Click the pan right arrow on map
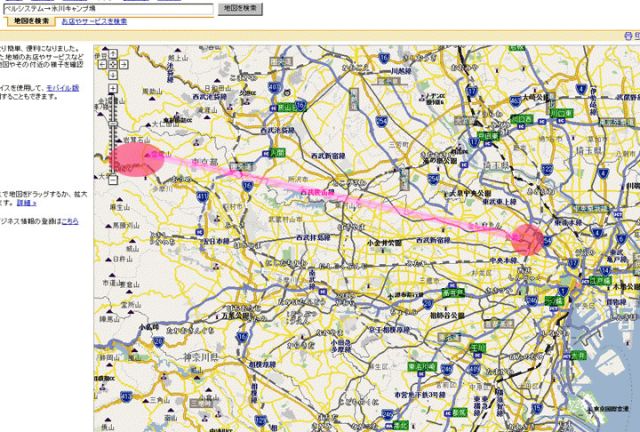This screenshot has height=432, width=640. click(x=123, y=63)
